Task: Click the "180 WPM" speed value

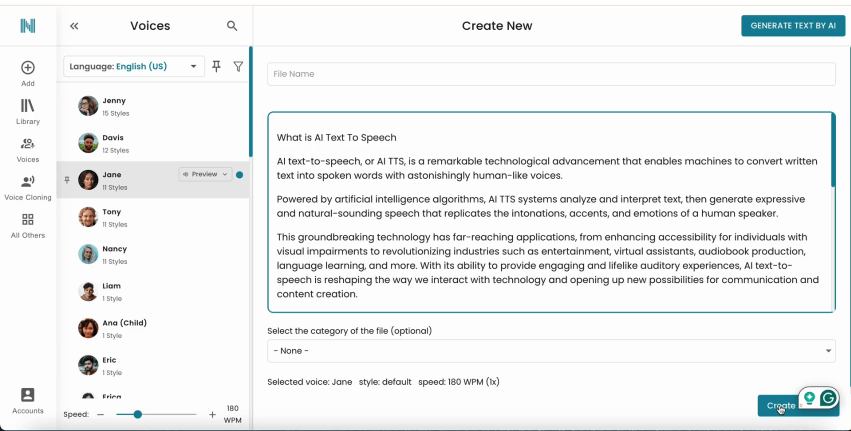Action: 233,414
